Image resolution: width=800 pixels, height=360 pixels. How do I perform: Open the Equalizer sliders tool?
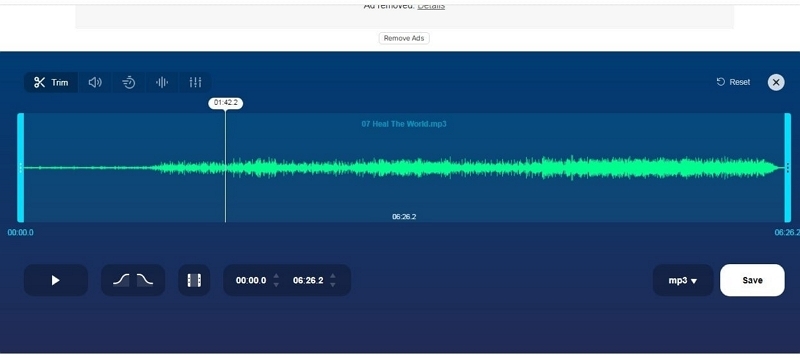click(195, 82)
